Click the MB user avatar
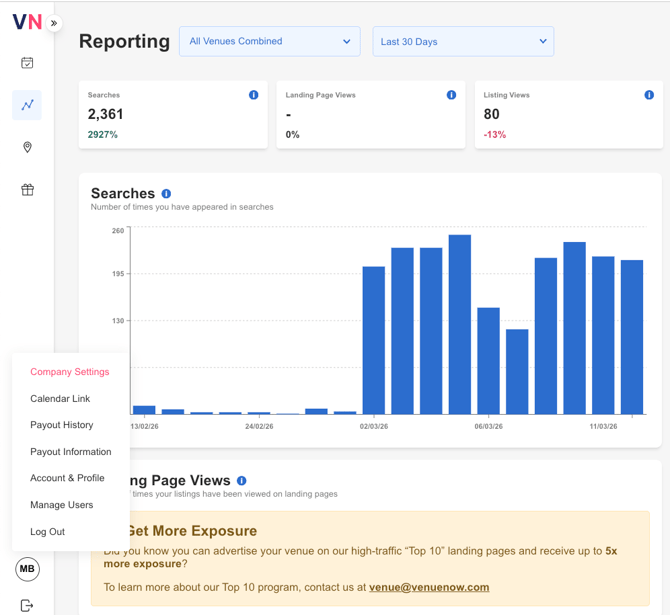Image resolution: width=670 pixels, height=615 pixels. pos(27,569)
